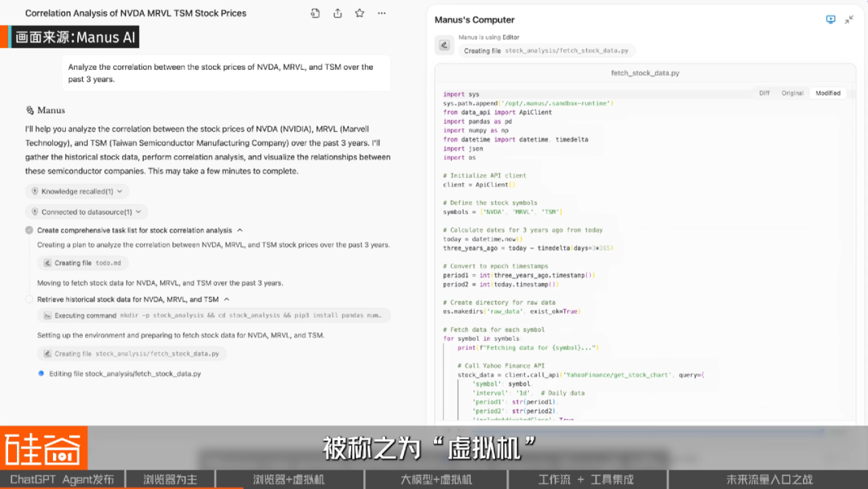Open the Executing command mkdir chip

point(214,315)
